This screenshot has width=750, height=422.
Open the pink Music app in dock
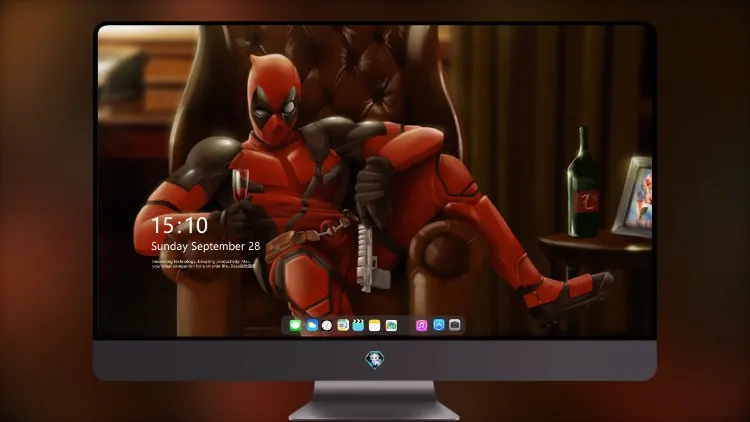pos(421,325)
